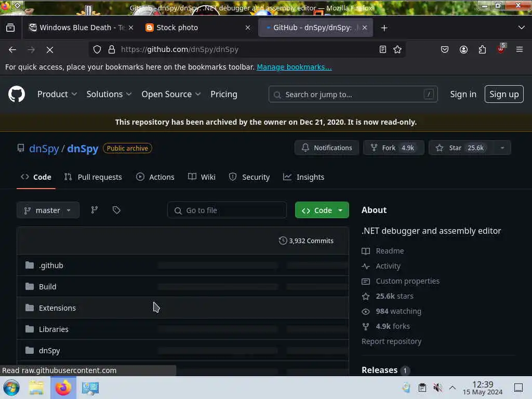Click the padlock site information icon
532x399 pixels.
click(x=112, y=49)
